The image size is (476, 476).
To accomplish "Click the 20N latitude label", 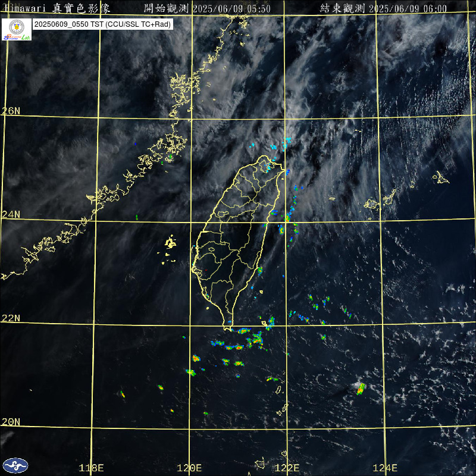I will point(11,421).
